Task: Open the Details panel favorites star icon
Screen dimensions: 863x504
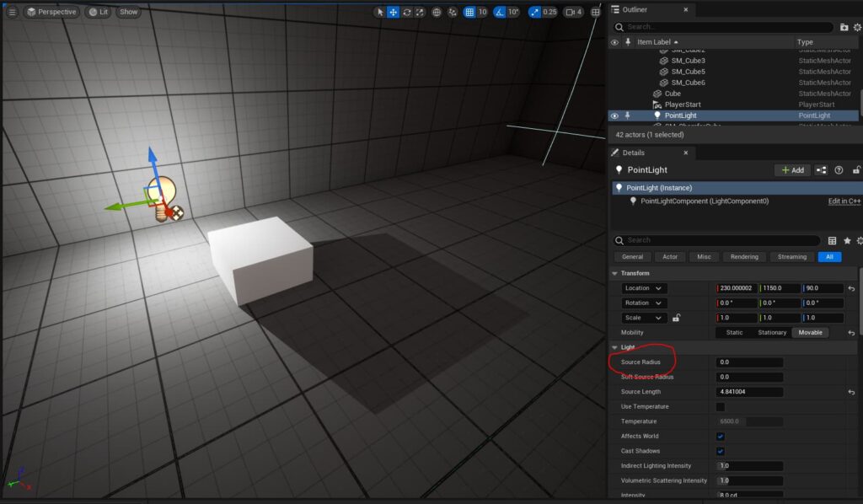Action: point(848,239)
